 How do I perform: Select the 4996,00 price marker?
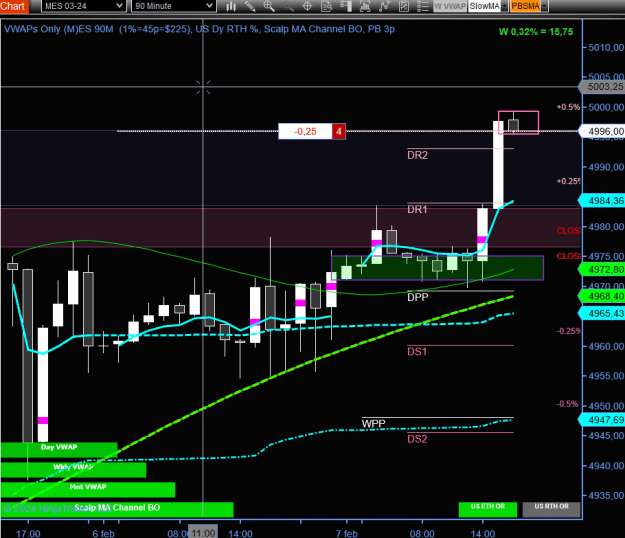pyautogui.click(x=602, y=131)
